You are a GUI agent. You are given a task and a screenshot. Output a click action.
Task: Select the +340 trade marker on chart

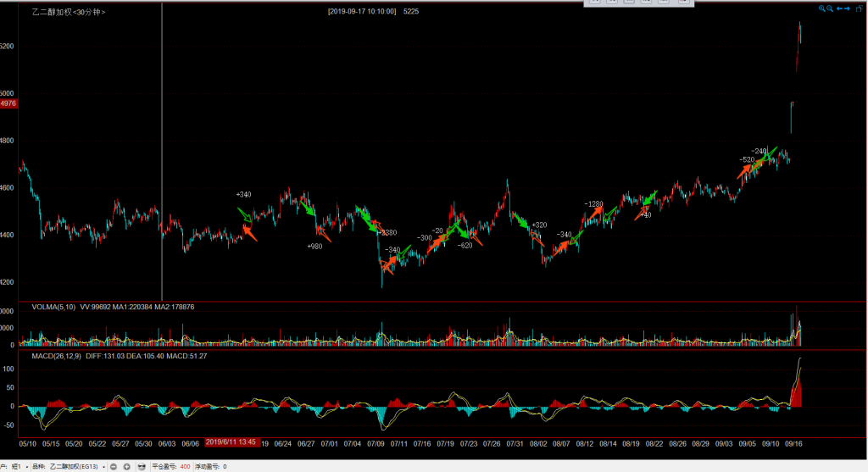[243, 195]
